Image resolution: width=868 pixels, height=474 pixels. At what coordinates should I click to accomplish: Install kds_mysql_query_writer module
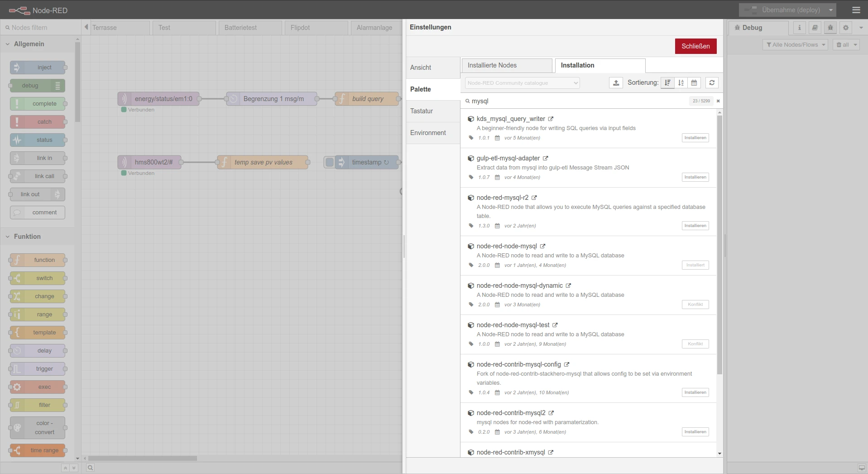(x=695, y=138)
